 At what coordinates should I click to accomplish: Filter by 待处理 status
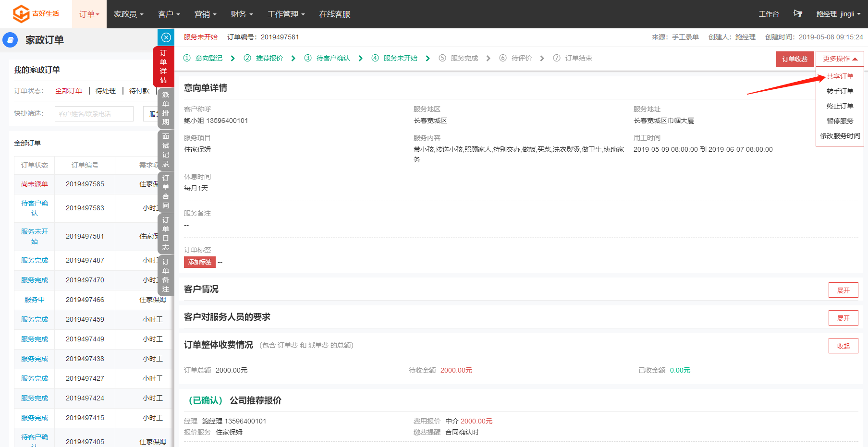106,91
